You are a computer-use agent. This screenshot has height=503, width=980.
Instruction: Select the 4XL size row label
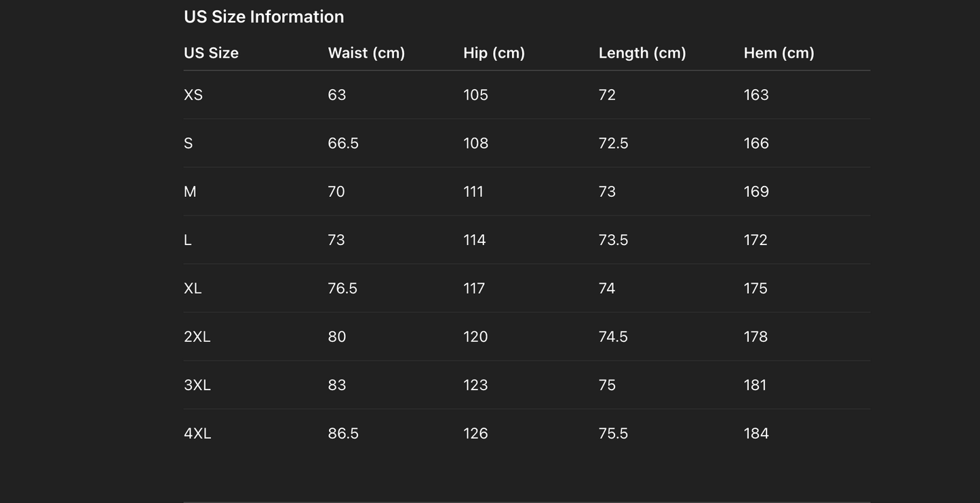(197, 434)
